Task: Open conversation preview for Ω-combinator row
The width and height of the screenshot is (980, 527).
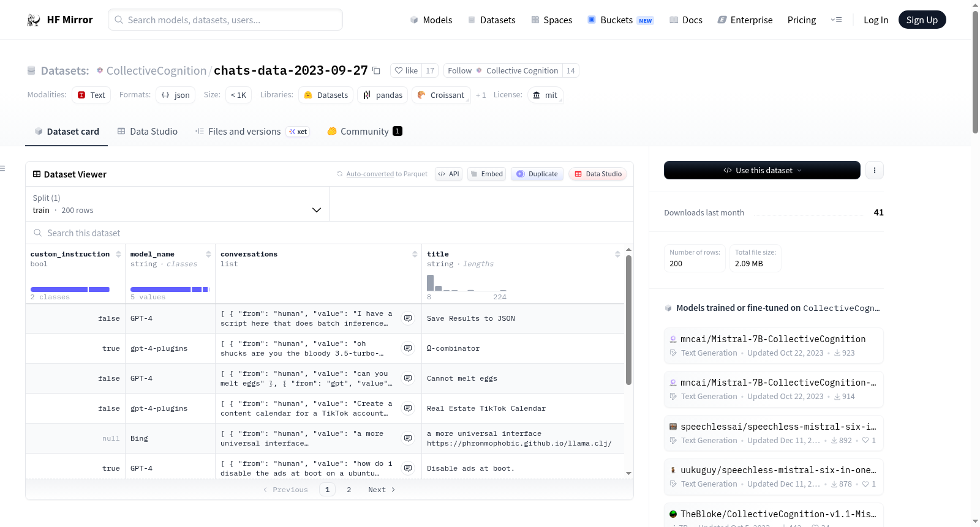Action: click(407, 348)
